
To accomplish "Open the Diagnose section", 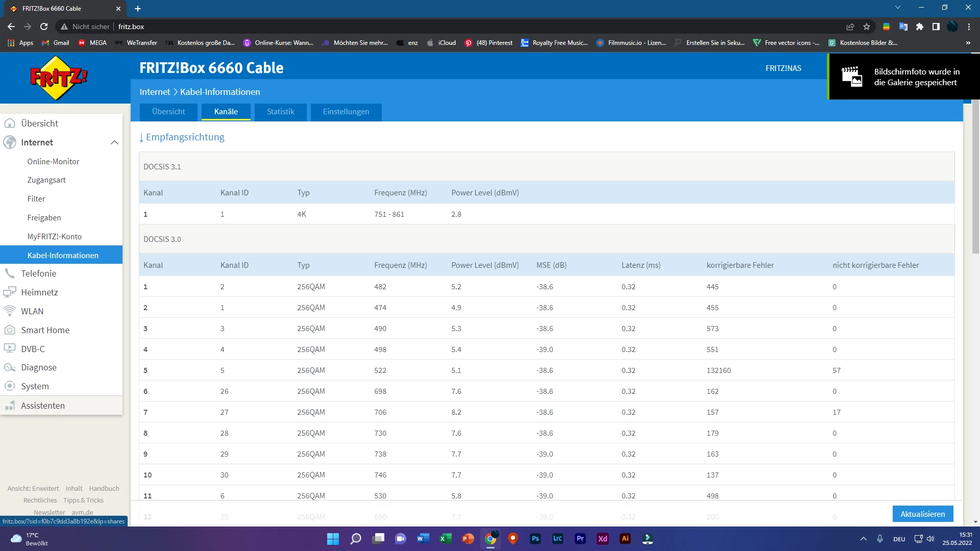I will [x=38, y=367].
